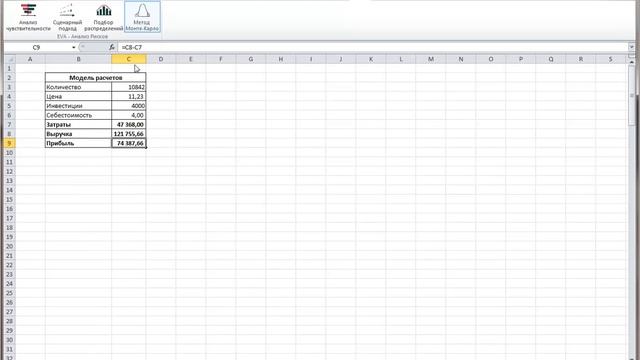640x360 pixels.
Task: Click the Name Box showing C9
Action: [37, 47]
